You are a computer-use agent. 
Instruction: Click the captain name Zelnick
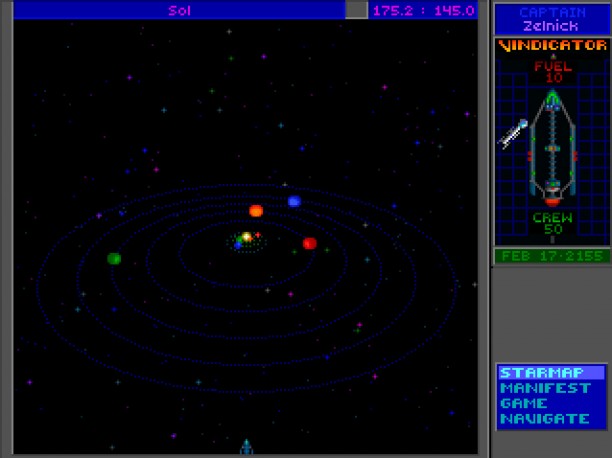tap(550, 26)
